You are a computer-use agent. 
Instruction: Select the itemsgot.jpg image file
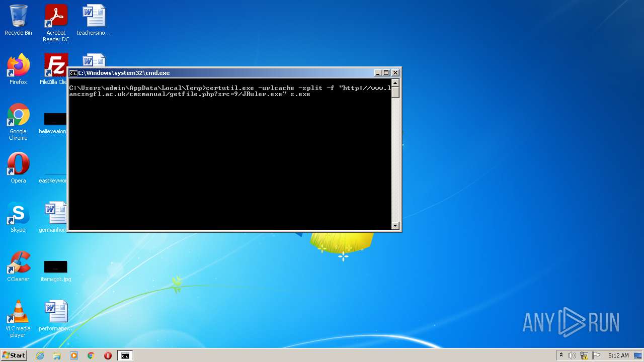pos(56,271)
